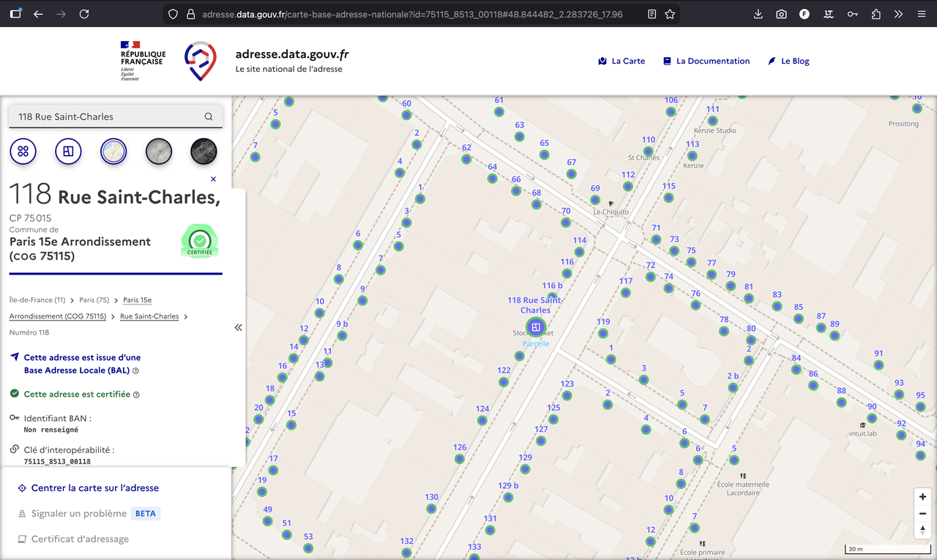Screen dimensions: 937x560
Task: Close the 118 Rue Saint-Charles address panel
Action: [213, 179]
